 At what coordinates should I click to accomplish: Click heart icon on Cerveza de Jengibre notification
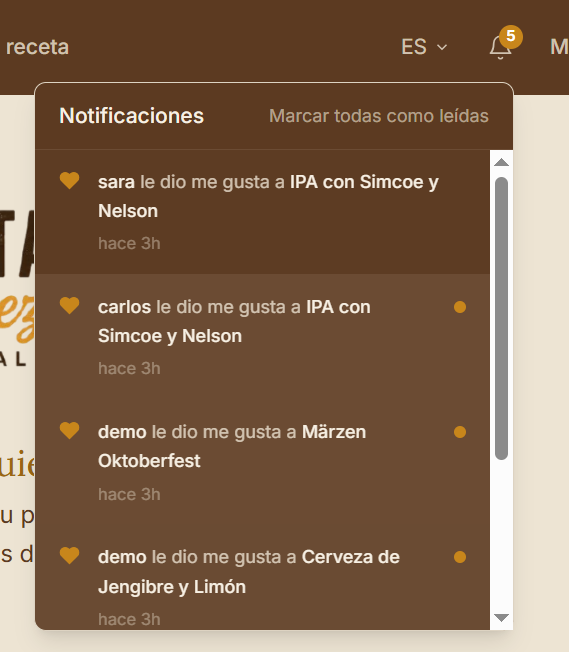(69, 556)
